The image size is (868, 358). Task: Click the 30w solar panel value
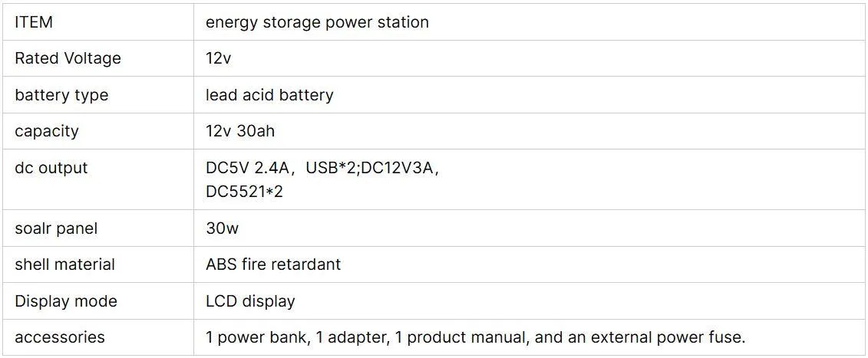point(222,228)
